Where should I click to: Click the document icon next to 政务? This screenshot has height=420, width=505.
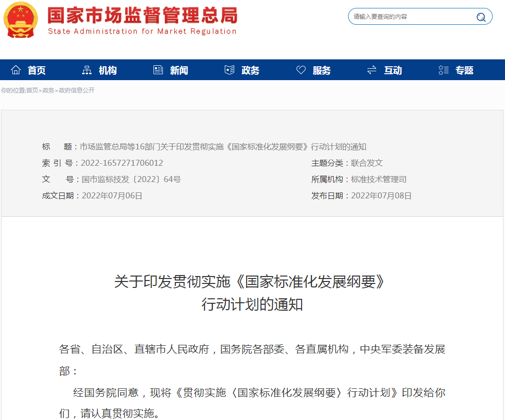tap(229, 69)
